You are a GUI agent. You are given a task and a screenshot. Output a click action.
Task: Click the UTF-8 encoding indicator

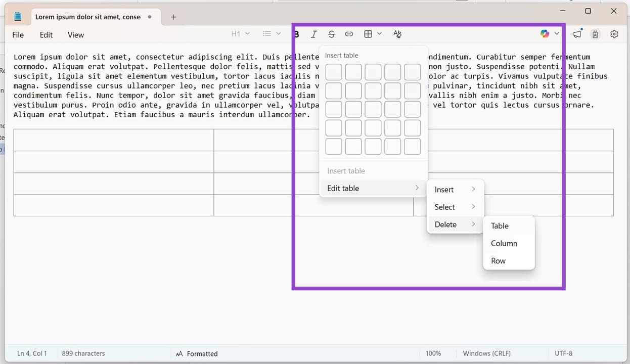point(563,353)
